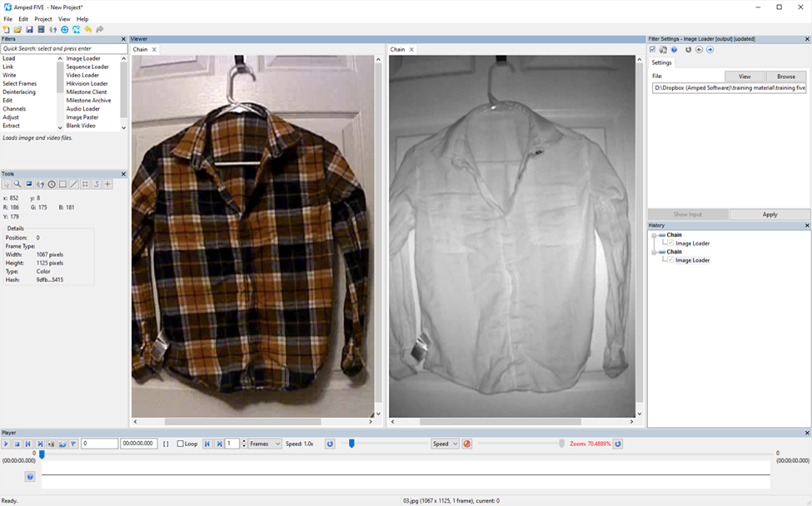Toggle the first Image Loader checkbox in History

670,243
